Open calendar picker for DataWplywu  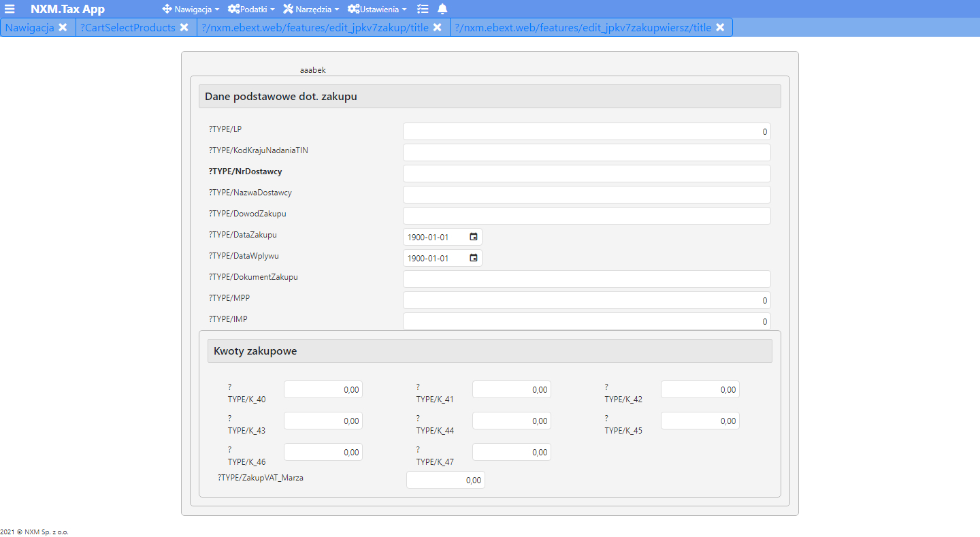(474, 258)
